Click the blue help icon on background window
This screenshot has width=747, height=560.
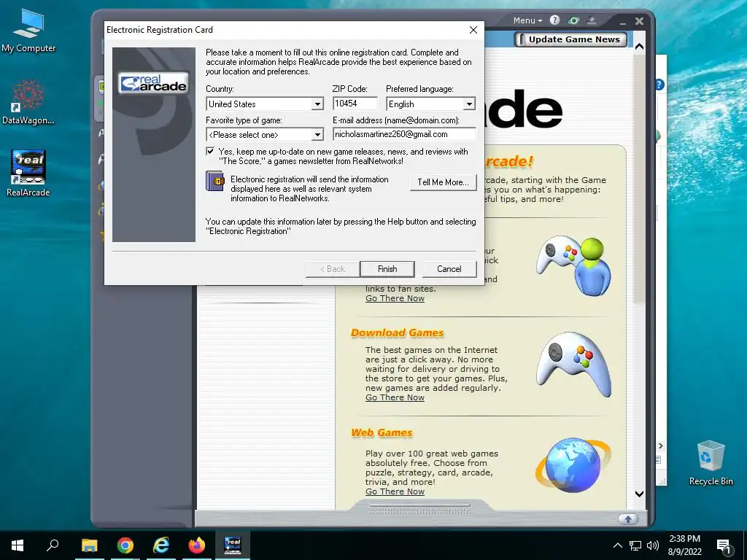(659, 85)
